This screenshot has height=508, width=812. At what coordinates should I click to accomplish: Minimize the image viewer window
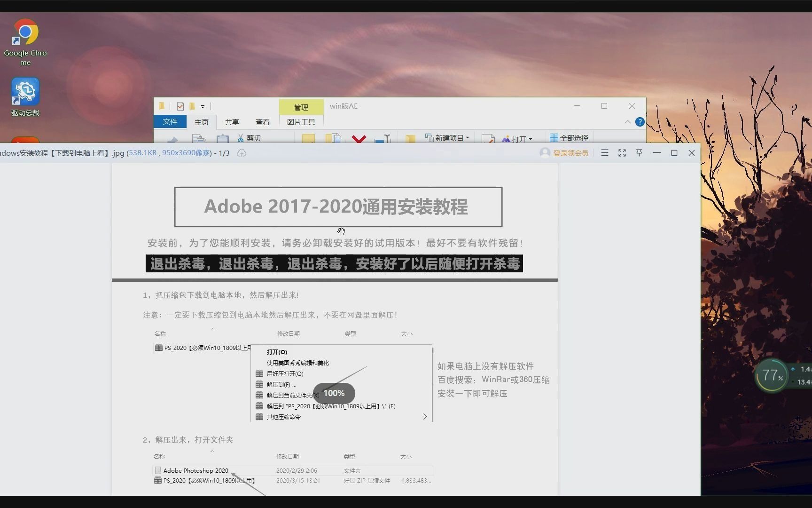point(657,153)
